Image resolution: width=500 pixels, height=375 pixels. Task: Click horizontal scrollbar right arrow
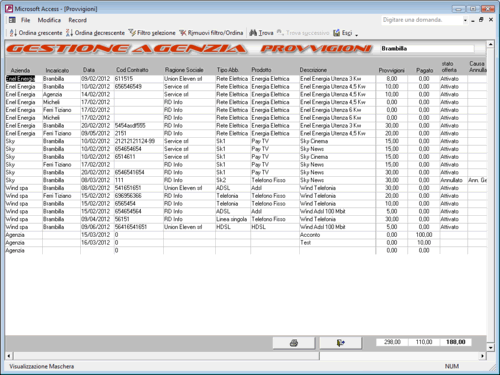click(x=482, y=356)
